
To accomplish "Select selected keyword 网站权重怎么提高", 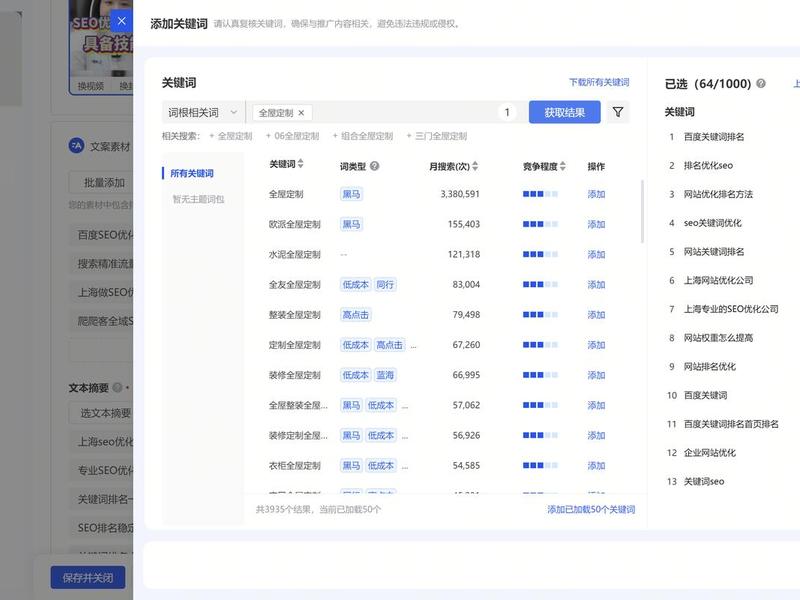I will click(718, 337).
